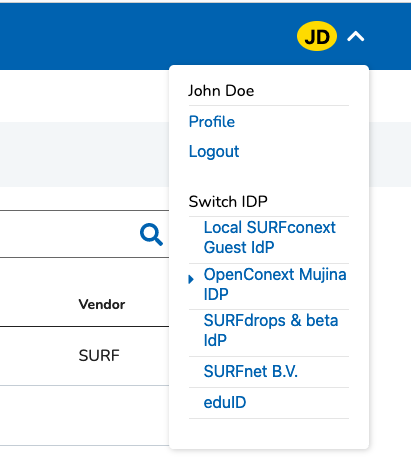Select SURFnet B.V. as identity provider

(x=251, y=371)
